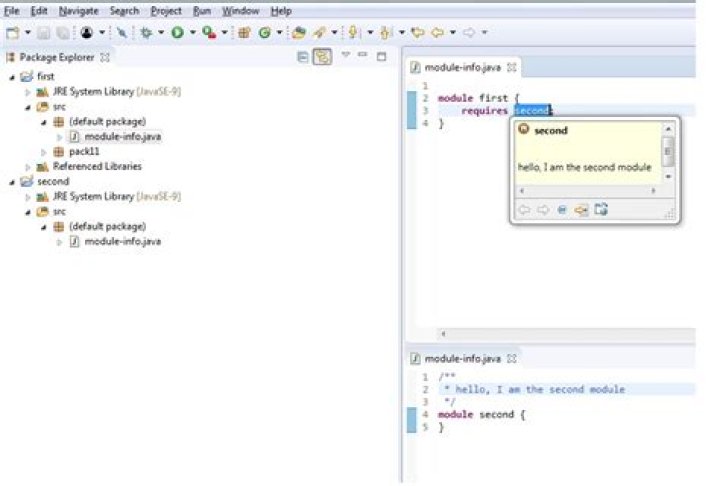This screenshot has height=486, width=720.
Task: Click the Next Annotation toolbar icon
Action: tap(353, 33)
